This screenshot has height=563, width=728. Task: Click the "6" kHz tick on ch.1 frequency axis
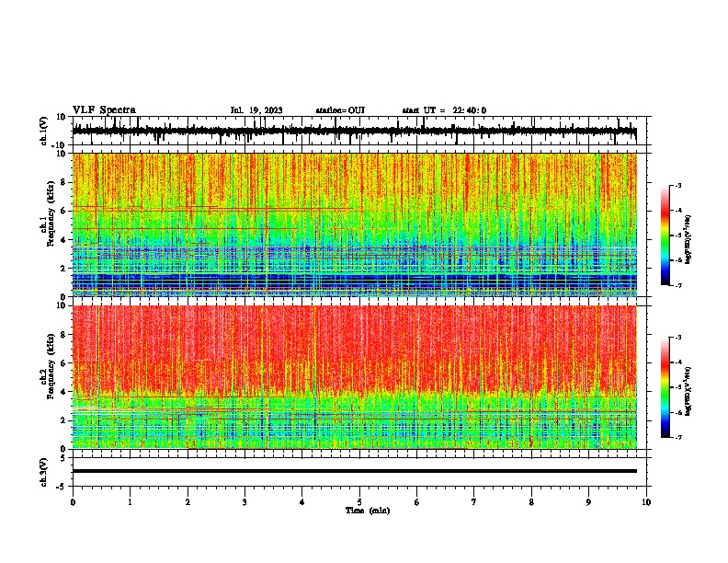click(64, 211)
